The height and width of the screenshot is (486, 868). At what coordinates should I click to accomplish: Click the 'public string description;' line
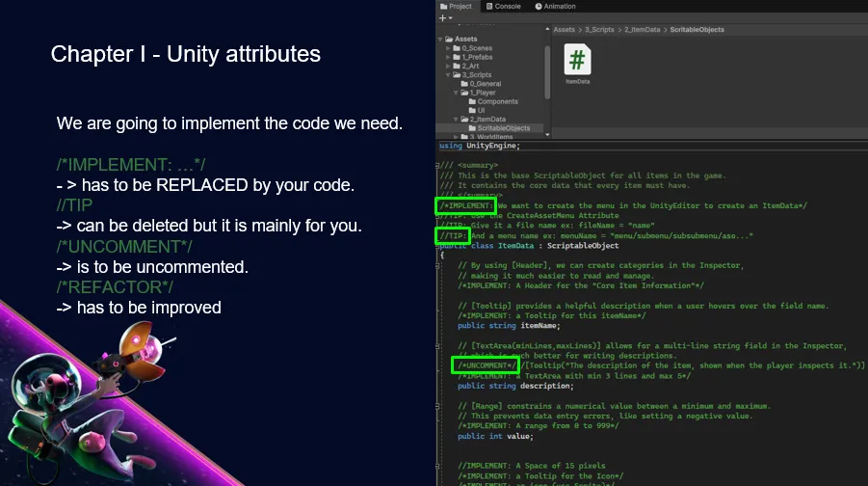pos(515,386)
